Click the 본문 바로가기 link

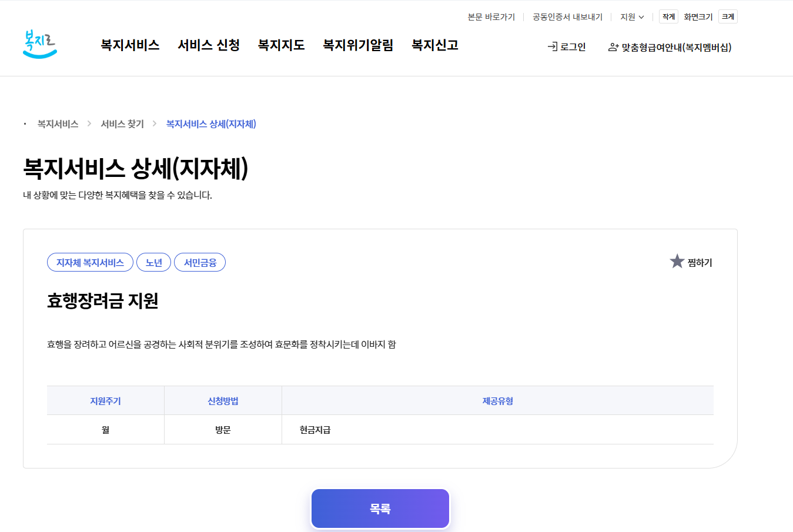pos(491,17)
